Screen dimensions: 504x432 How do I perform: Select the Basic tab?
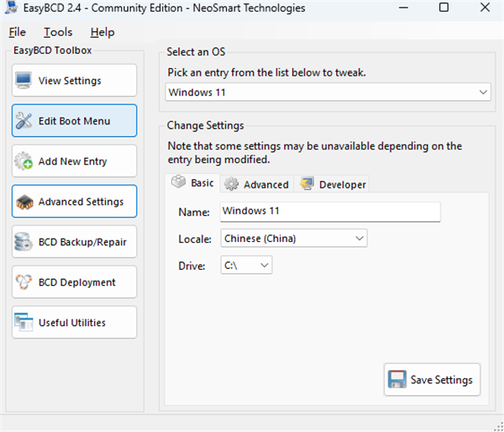[192, 183]
